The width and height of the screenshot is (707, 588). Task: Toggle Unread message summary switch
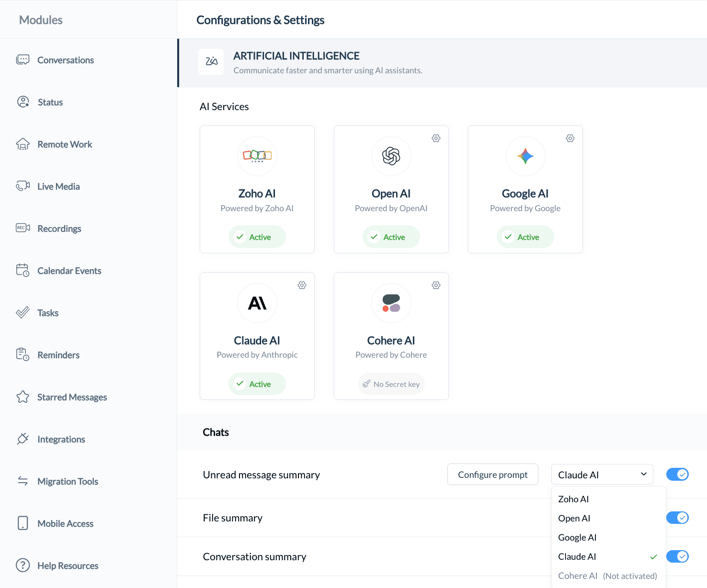(677, 475)
